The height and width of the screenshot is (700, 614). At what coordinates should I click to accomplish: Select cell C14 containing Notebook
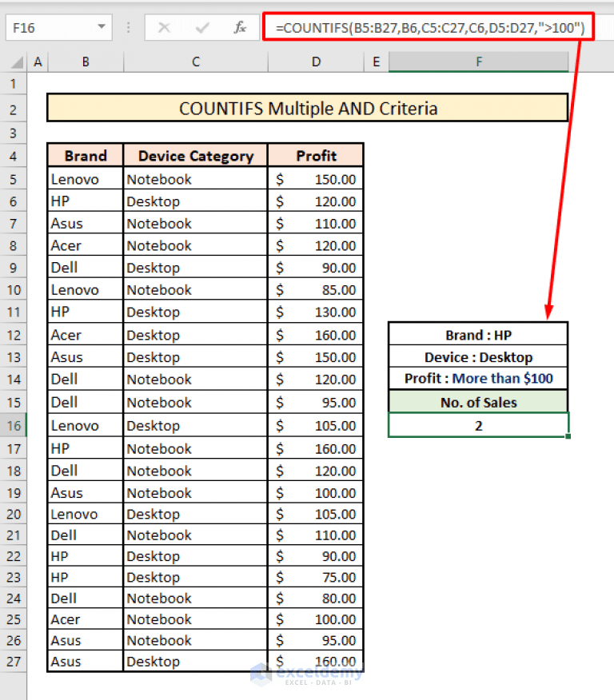[x=196, y=379]
